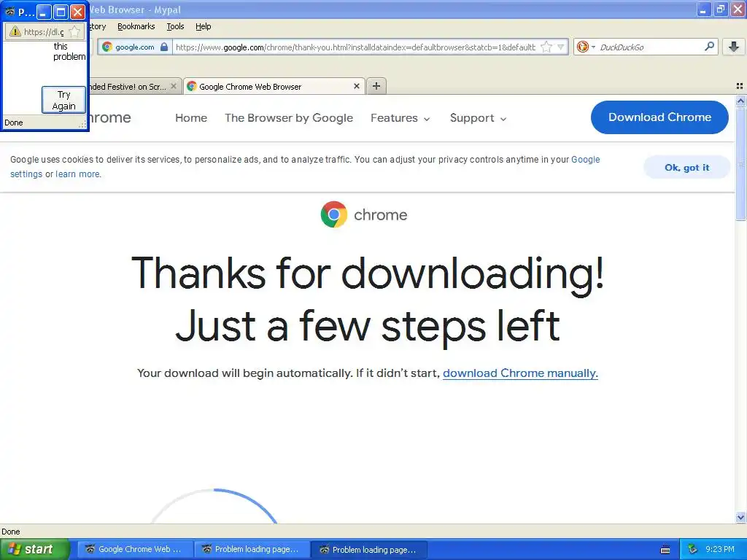Screen dimensions: 747x560
Task: Close the Google Chrome Web Browser tab
Action: click(356, 86)
